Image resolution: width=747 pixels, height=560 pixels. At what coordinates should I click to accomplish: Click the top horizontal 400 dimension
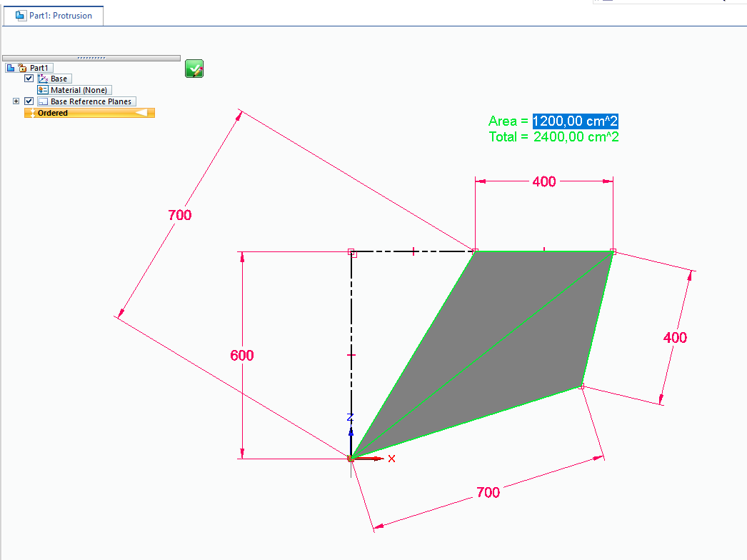click(544, 181)
